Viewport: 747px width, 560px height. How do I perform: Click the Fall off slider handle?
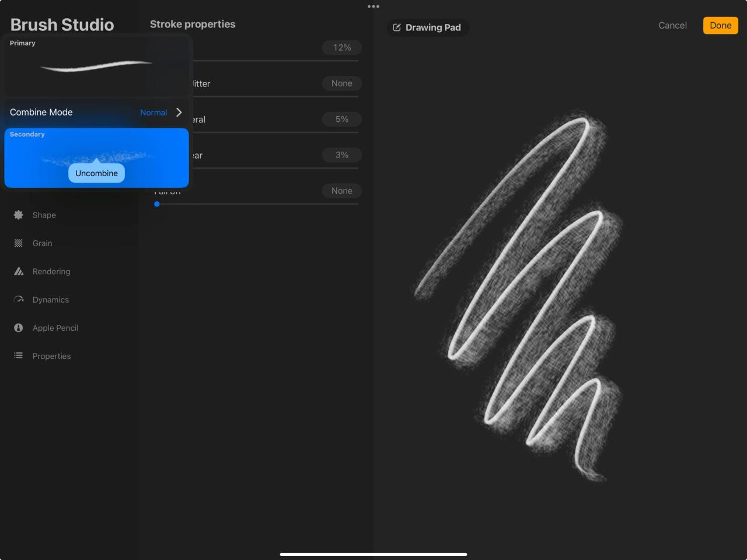[156, 204]
